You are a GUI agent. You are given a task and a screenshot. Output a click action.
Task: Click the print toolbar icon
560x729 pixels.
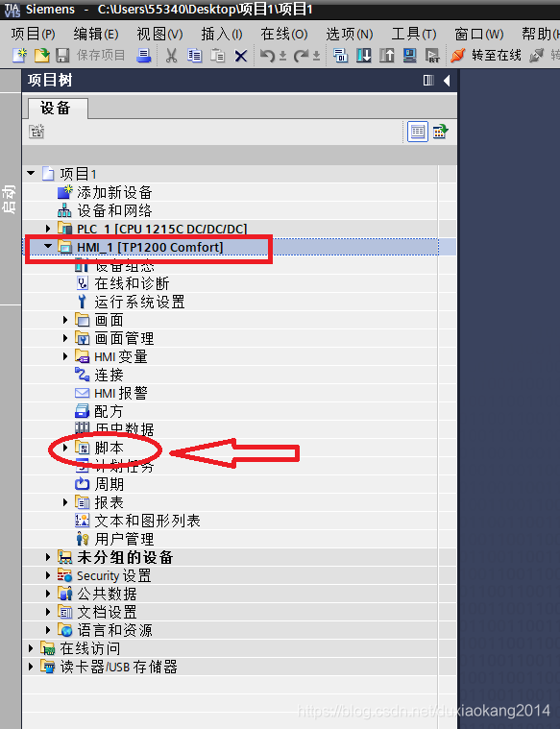coord(144,56)
